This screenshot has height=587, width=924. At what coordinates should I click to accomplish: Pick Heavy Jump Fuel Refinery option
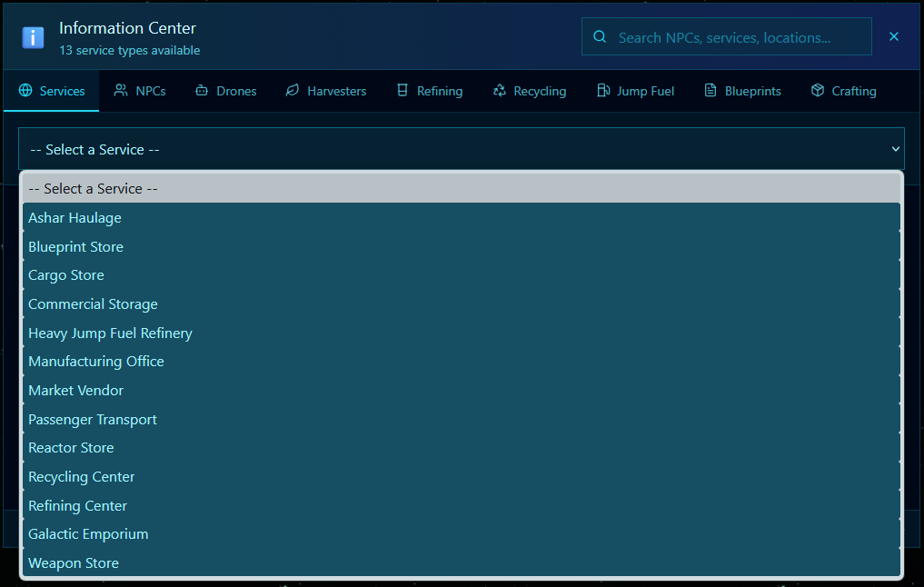pos(110,333)
